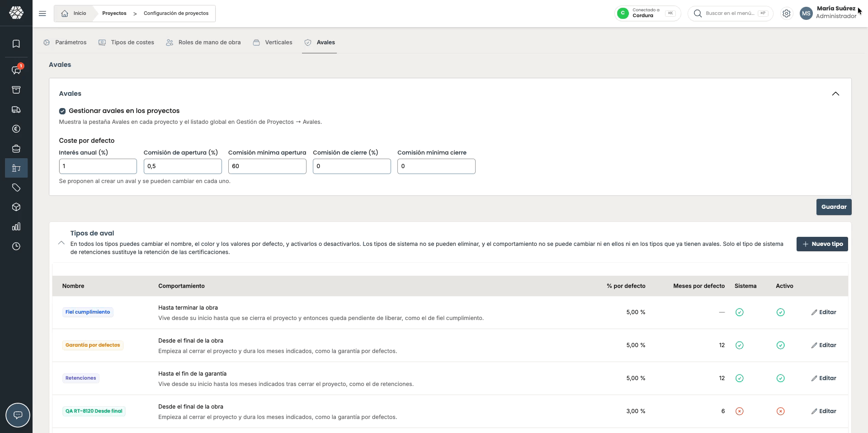Click the Nuevo tipo button

(x=822, y=244)
